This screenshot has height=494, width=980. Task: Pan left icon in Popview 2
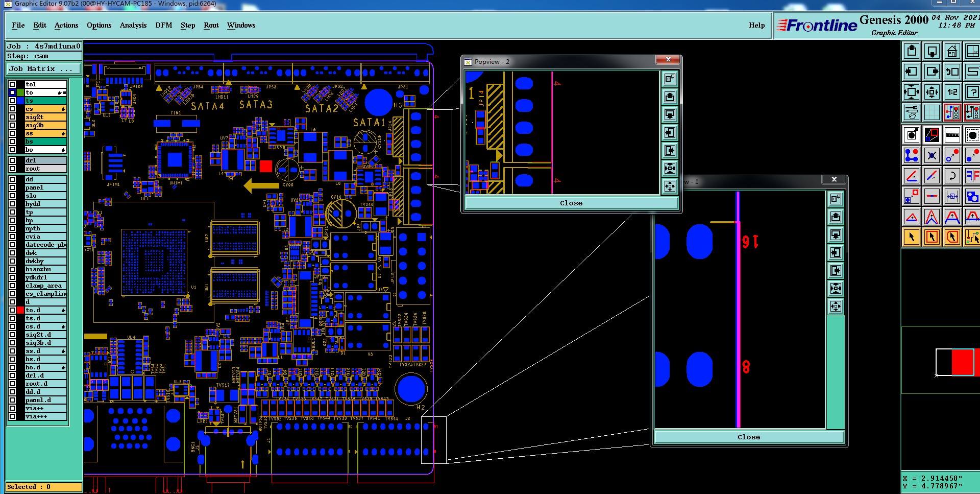point(670,133)
